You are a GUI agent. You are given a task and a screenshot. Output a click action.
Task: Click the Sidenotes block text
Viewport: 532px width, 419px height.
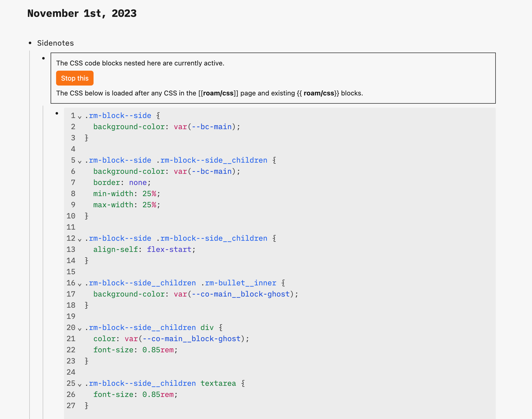[x=56, y=43]
